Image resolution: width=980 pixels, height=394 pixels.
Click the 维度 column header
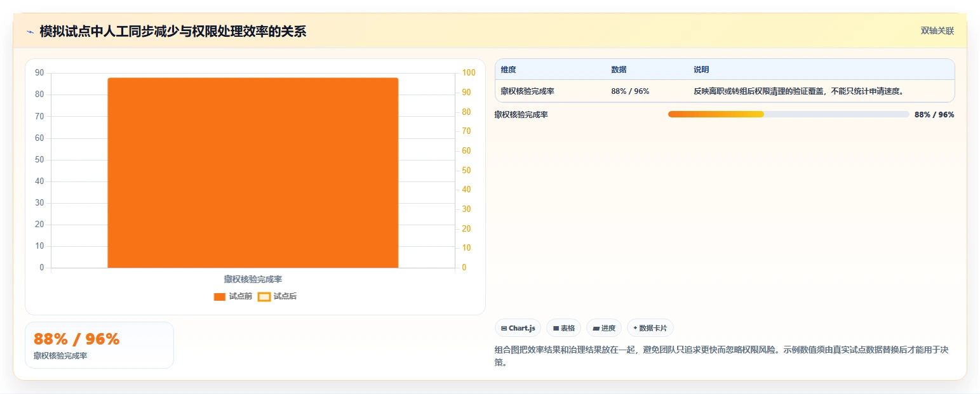tap(508, 70)
